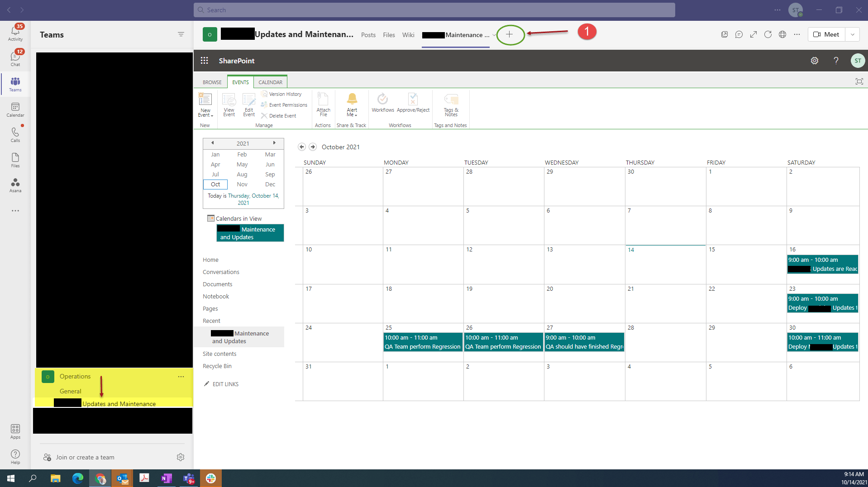
Task: Open Calls in the Teams sidebar
Action: click(x=15, y=134)
